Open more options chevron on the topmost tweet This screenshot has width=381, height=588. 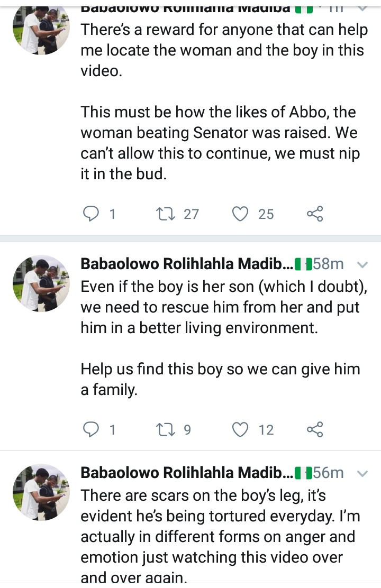click(362, 7)
